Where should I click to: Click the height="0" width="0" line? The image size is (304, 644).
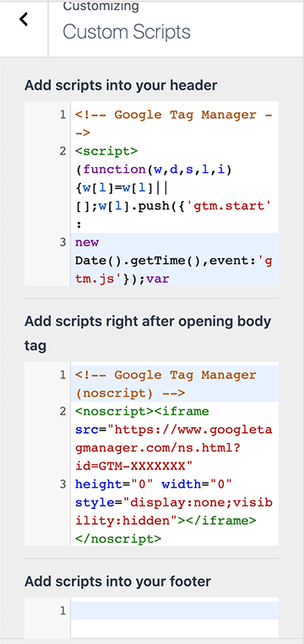tap(154, 484)
